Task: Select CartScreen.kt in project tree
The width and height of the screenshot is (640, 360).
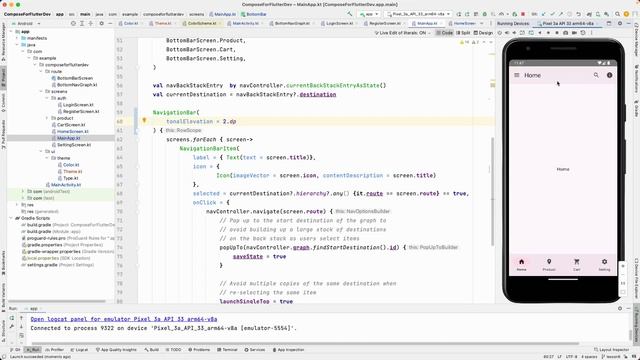Action: pyautogui.click(x=71, y=125)
